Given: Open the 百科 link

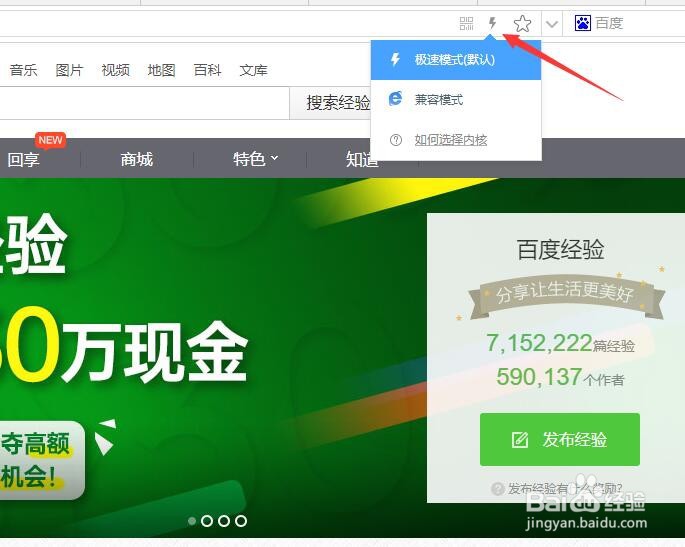Looking at the screenshot, I should point(207,70).
